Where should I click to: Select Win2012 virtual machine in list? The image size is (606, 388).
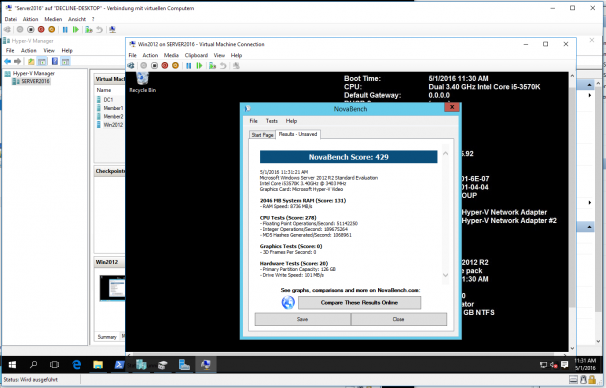click(113, 125)
